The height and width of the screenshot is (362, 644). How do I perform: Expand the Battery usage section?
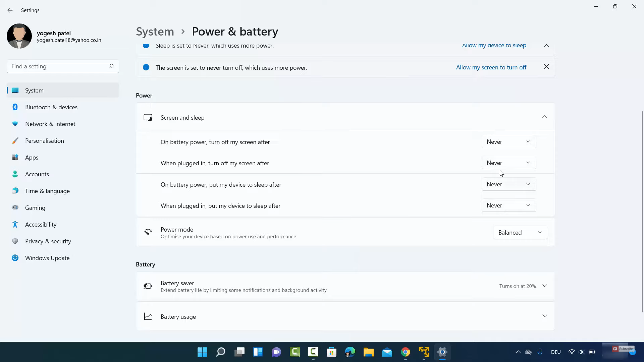pos(544,316)
